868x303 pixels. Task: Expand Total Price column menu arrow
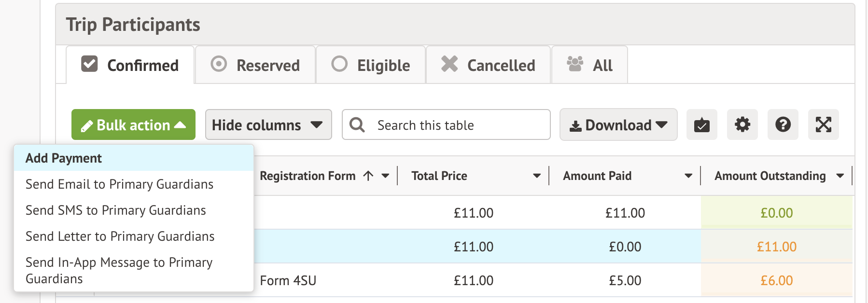536,176
